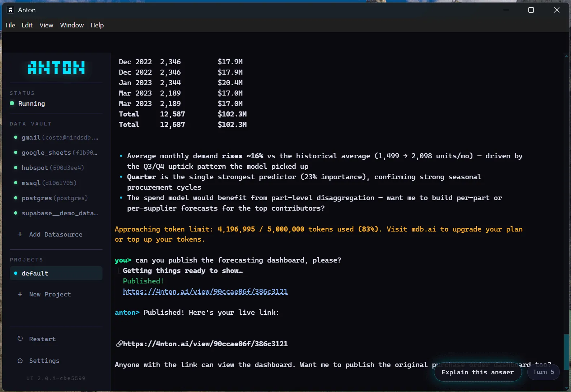The height and width of the screenshot is (392, 571).
Task: Maximize the Anton window
Action: tap(531, 10)
